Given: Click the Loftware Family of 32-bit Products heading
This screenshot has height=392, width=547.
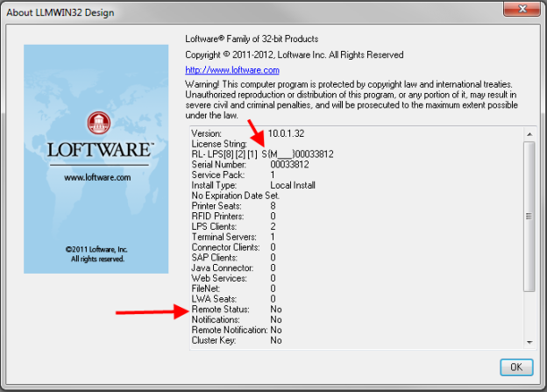Looking at the screenshot, I should (252, 39).
